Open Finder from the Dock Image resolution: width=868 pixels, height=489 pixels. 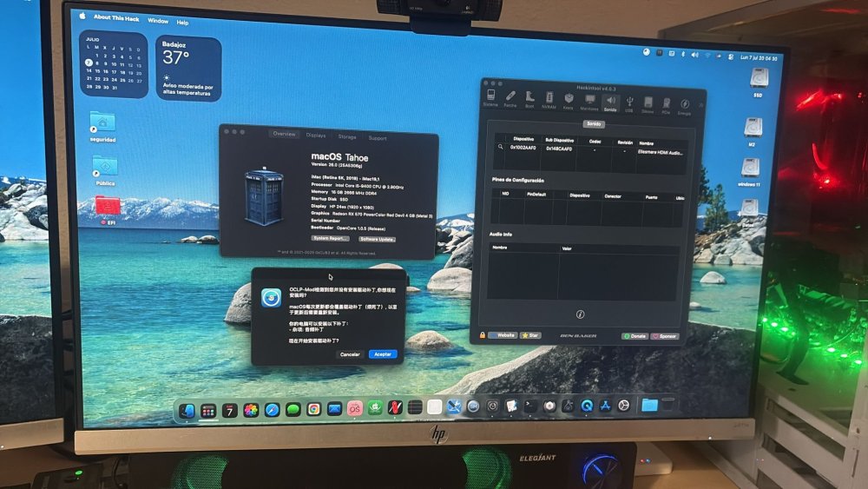coord(187,410)
